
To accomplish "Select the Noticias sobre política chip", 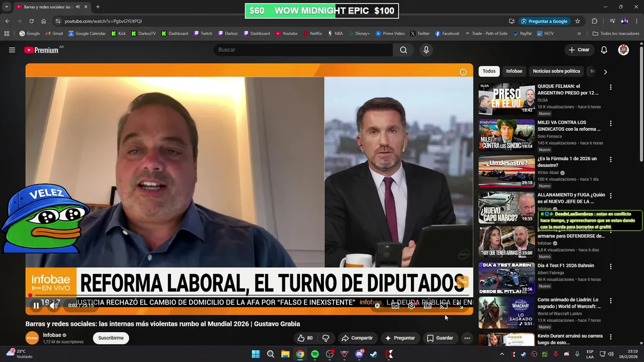I will 556,71.
